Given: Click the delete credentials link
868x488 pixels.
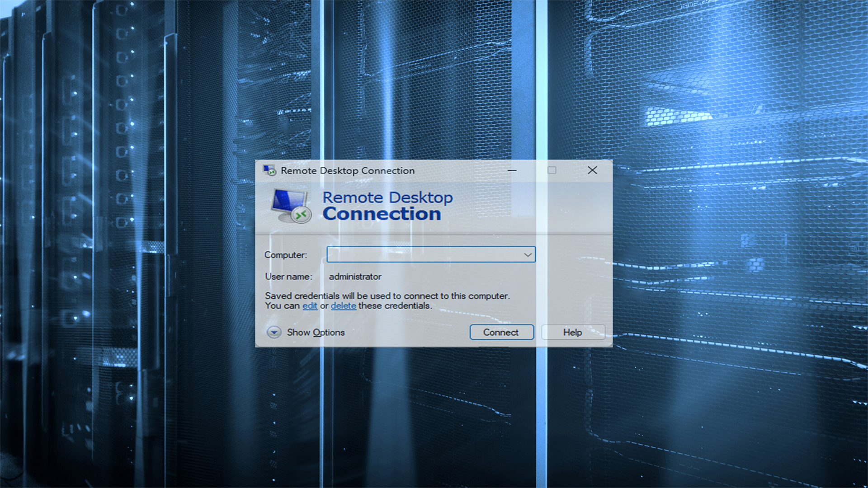Looking at the screenshot, I should pyautogui.click(x=343, y=306).
